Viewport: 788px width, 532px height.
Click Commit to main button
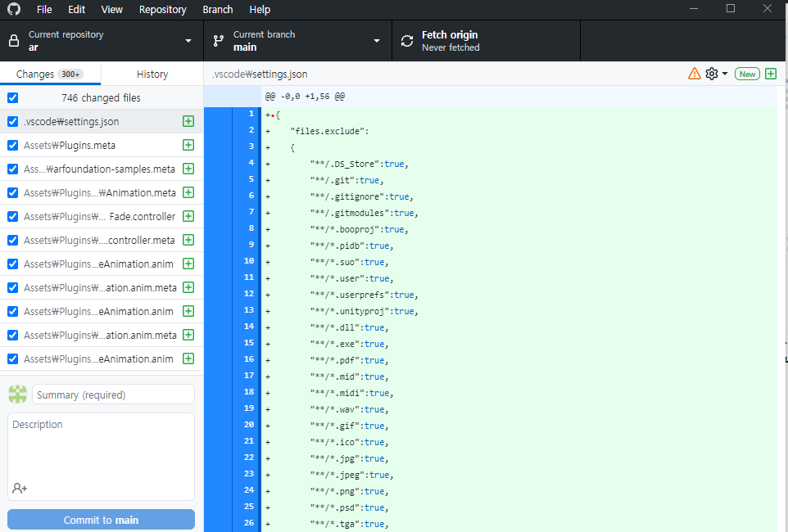tap(101, 520)
